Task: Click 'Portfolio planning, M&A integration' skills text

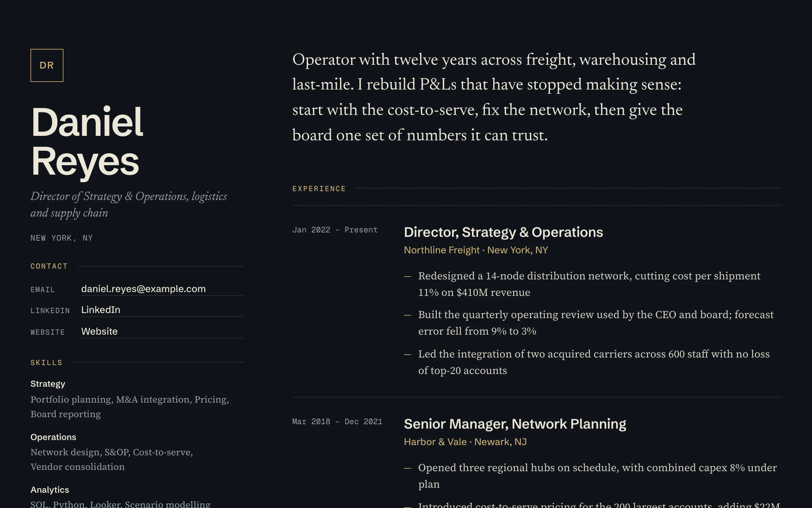Action: [x=130, y=406]
